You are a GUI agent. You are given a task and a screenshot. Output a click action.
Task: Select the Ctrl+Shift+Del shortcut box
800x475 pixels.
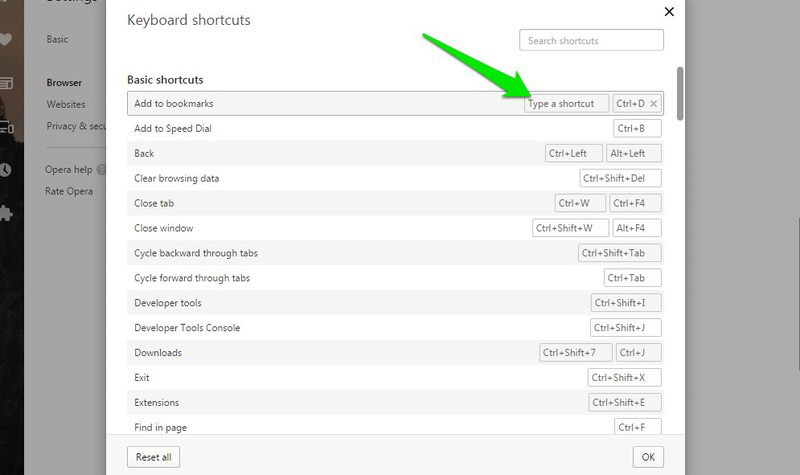point(620,178)
